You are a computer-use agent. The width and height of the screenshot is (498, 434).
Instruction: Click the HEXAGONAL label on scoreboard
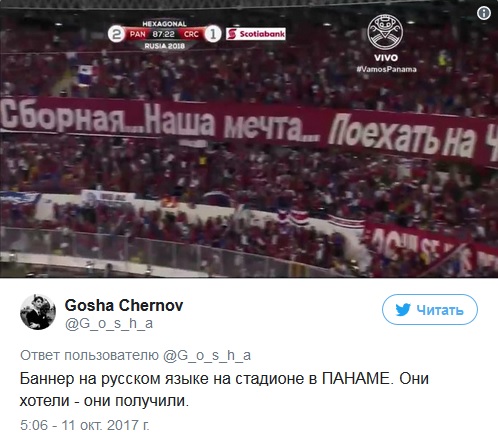coord(164,24)
